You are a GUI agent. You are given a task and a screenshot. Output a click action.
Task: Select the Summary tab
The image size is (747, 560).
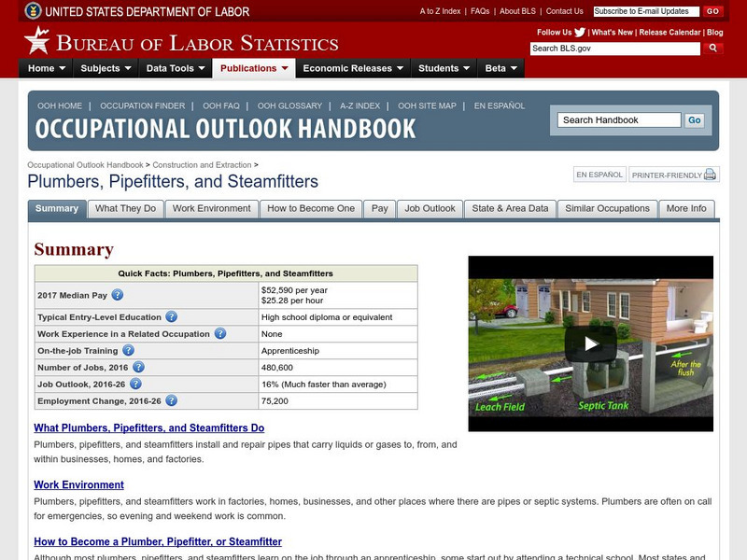57,208
